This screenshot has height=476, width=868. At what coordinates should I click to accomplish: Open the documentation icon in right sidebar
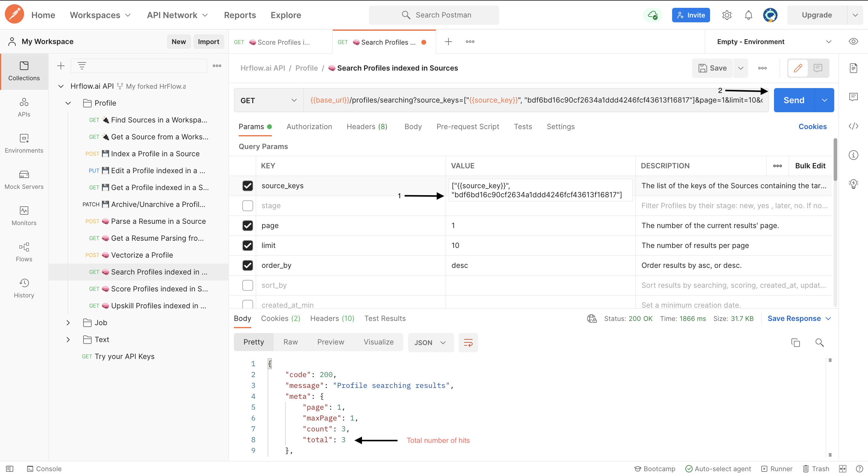(853, 68)
